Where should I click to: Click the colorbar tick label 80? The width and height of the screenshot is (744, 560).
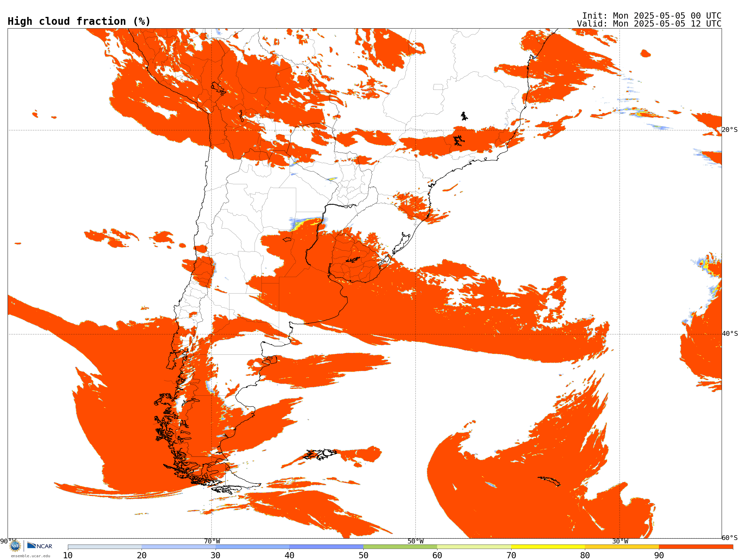click(585, 556)
